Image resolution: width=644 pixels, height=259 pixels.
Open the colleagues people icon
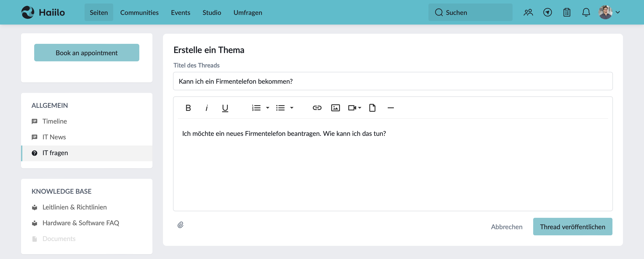(x=528, y=12)
